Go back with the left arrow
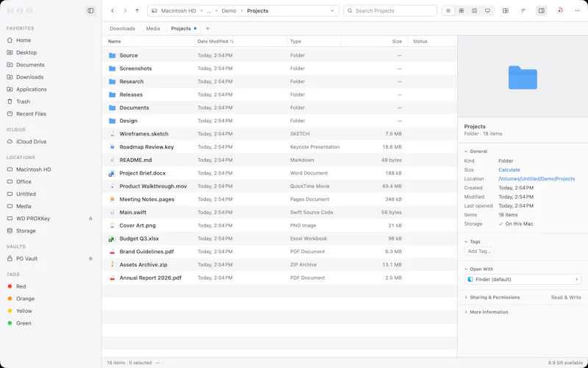 112,11
